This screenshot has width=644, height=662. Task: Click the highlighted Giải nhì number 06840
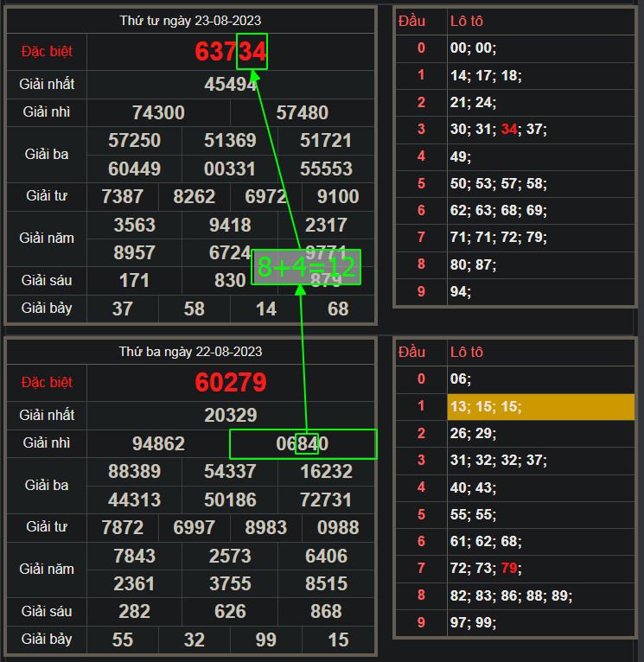pos(303,444)
